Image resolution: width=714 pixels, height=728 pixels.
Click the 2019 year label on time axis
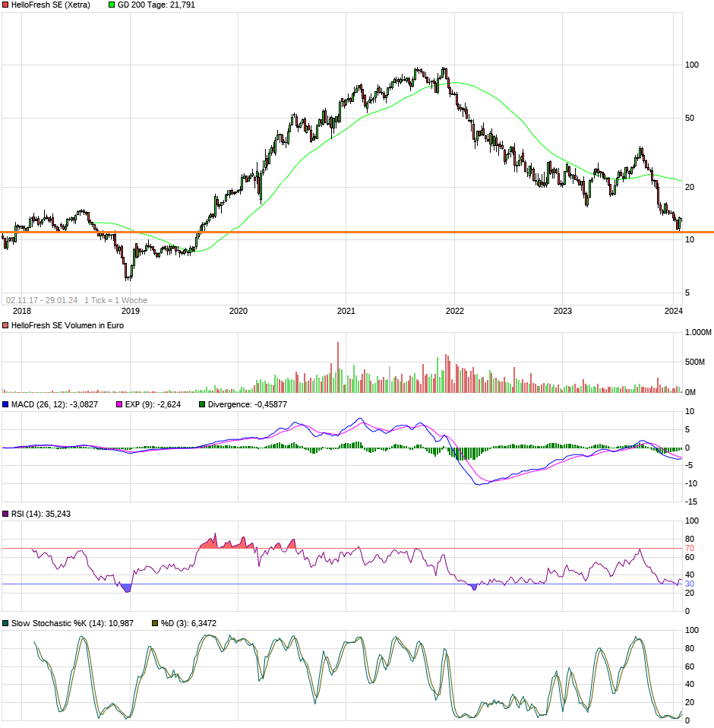click(x=131, y=311)
